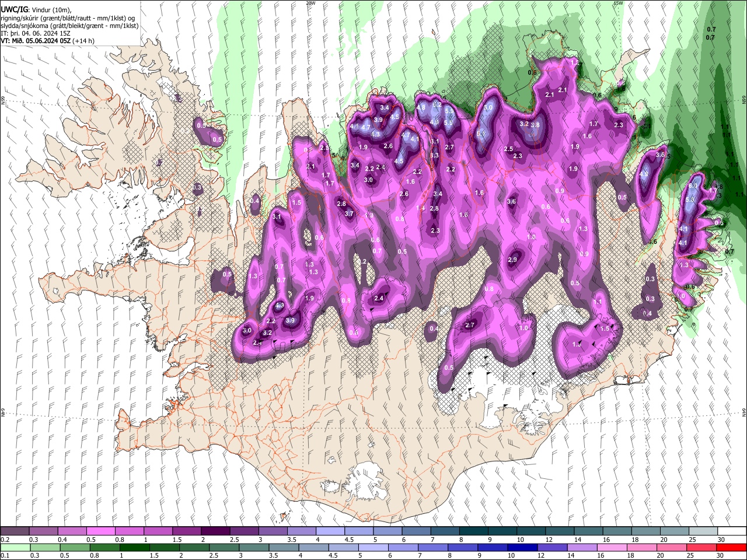Click the '(+14 h)' forecast offset text
The width and height of the screenshot is (747, 560).
[84, 41]
